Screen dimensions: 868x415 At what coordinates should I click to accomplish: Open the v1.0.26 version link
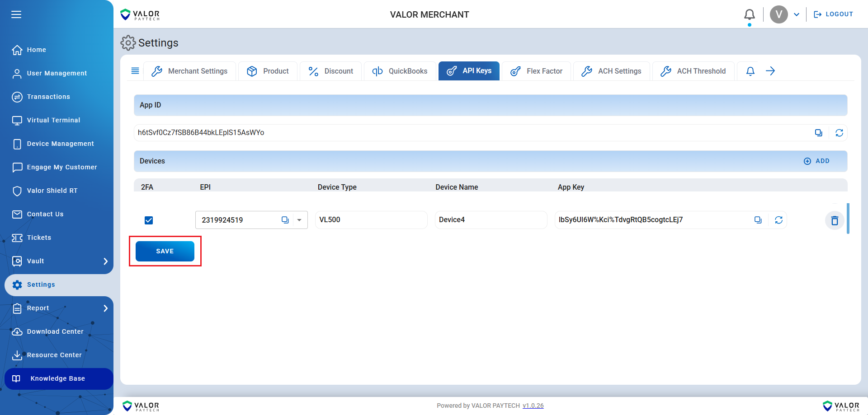(x=533, y=406)
